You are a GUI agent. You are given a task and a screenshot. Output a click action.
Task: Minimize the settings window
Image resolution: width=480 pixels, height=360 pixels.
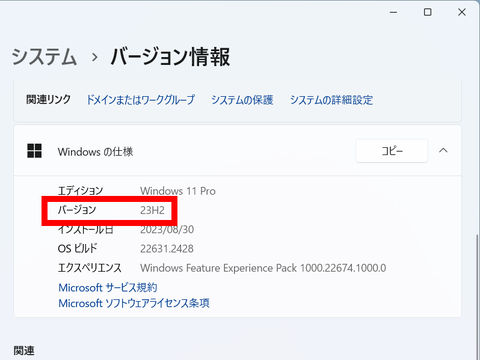(394, 12)
